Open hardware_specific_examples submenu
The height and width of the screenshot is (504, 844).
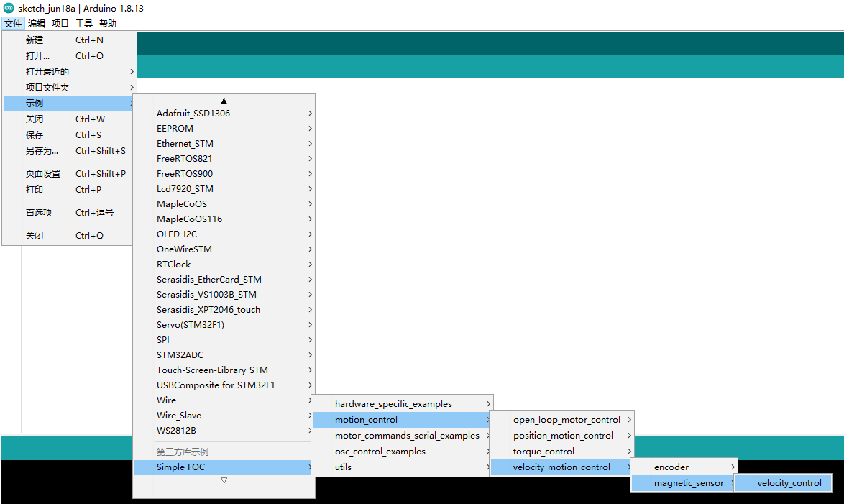(x=402, y=404)
